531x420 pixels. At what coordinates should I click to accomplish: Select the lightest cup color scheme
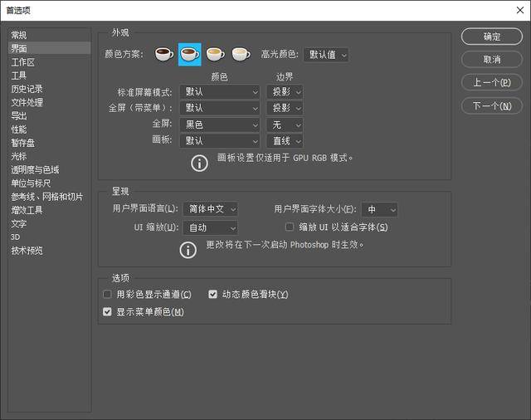point(241,55)
